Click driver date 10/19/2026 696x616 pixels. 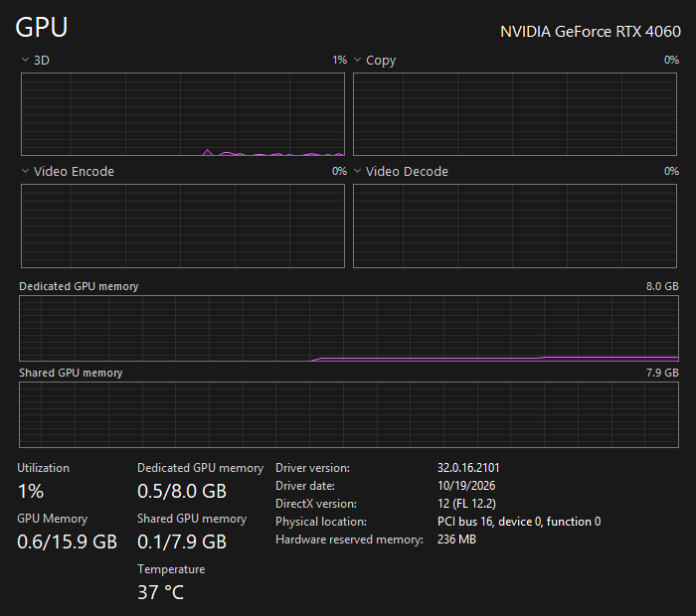[466, 486]
